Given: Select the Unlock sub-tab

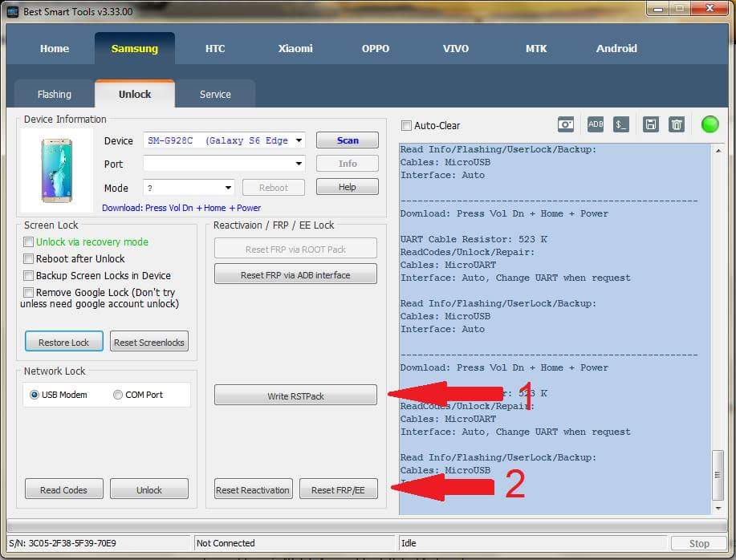Looking at the screenshot, I should (135, 94).
